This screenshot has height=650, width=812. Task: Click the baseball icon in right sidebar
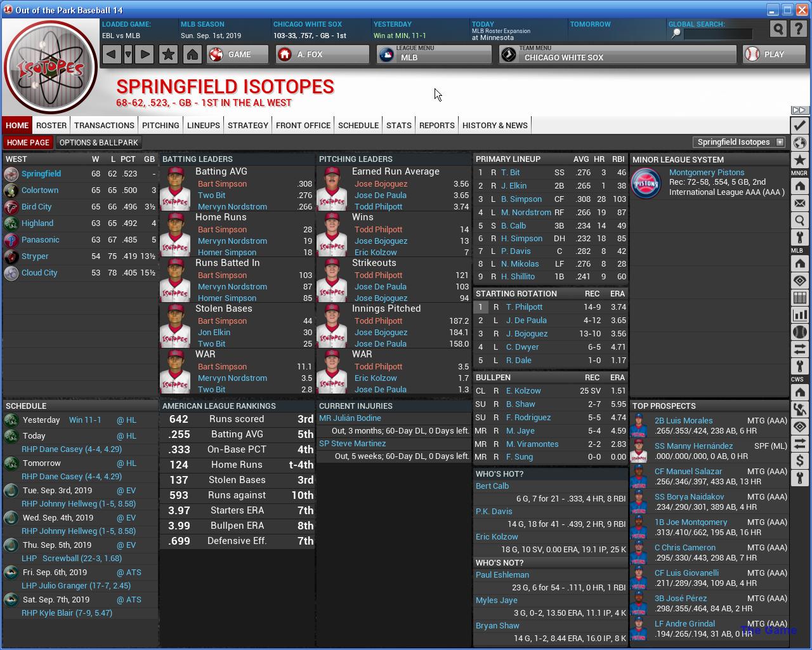(799, 332)
